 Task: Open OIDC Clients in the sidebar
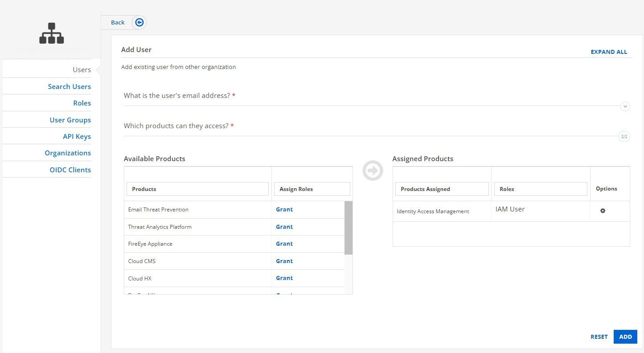click(x=70, y=170)
